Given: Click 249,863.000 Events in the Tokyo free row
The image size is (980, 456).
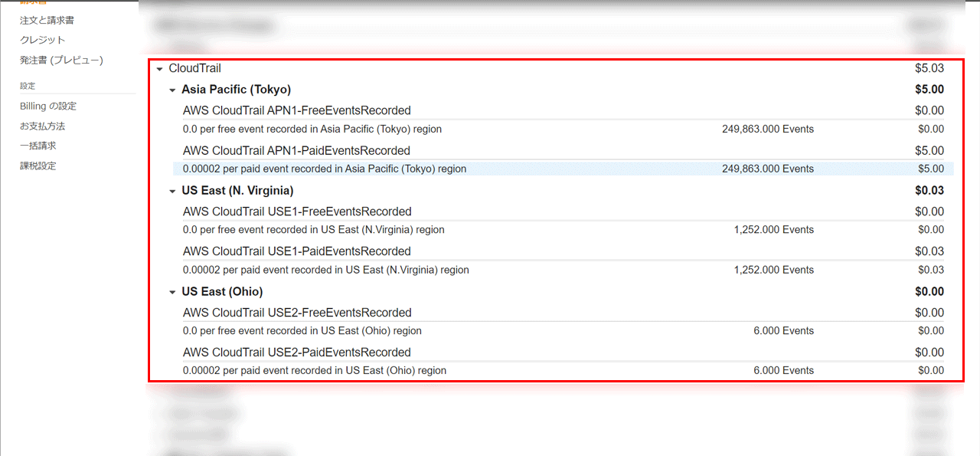Looking at the screenshot, I should click(768, 129).
